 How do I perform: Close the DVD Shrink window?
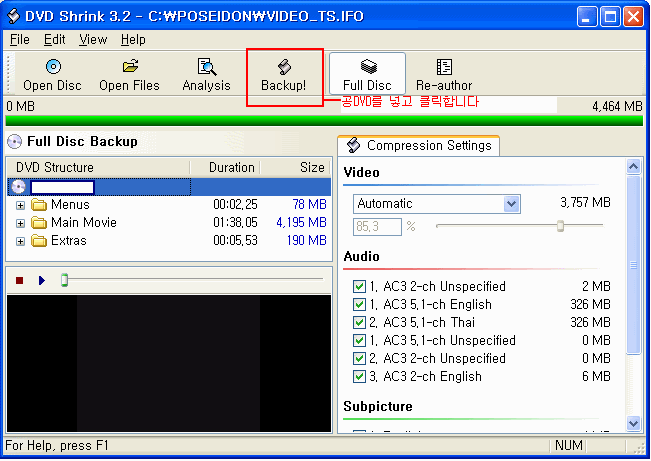(x=634, y=17)
